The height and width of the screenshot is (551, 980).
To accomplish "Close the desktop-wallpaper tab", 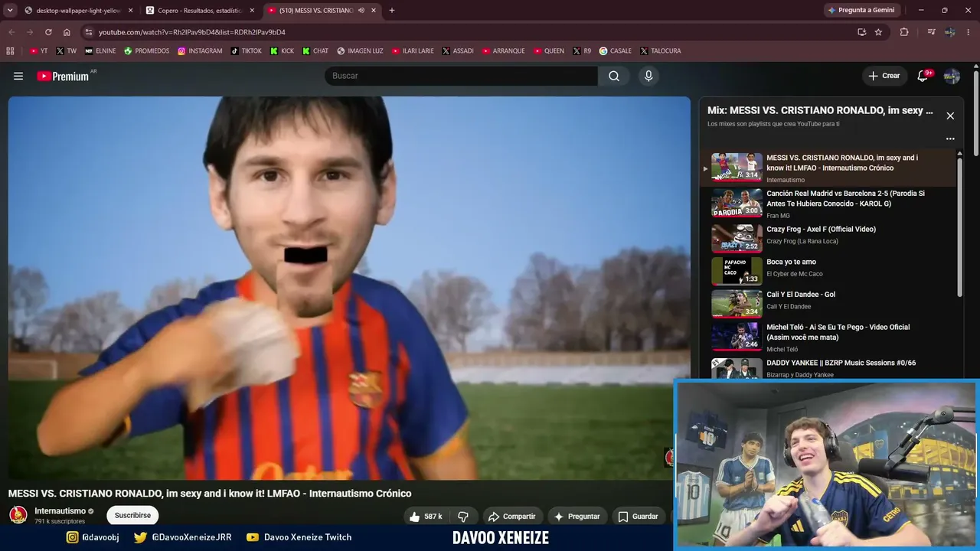I will click(x=130, y=11).
